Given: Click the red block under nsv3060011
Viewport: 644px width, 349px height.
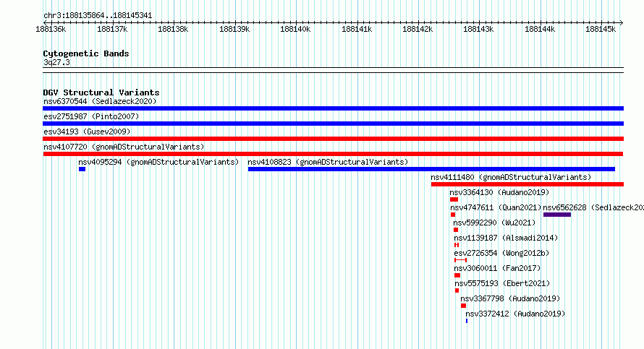Looking at the screenshot, I should pos(457,275).
